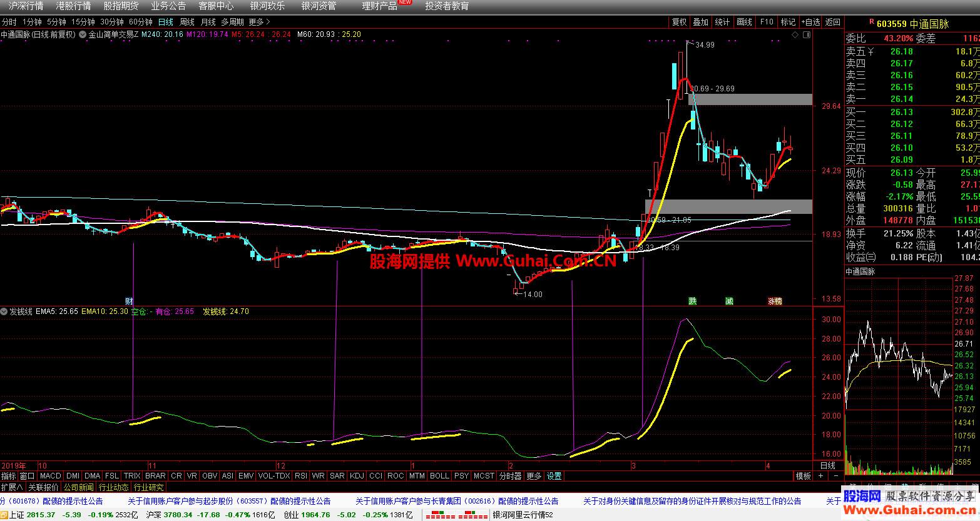Screen dimensions: 980x521
Task: Open the 601678 配债 announcement link
Action: coord(51,501)
